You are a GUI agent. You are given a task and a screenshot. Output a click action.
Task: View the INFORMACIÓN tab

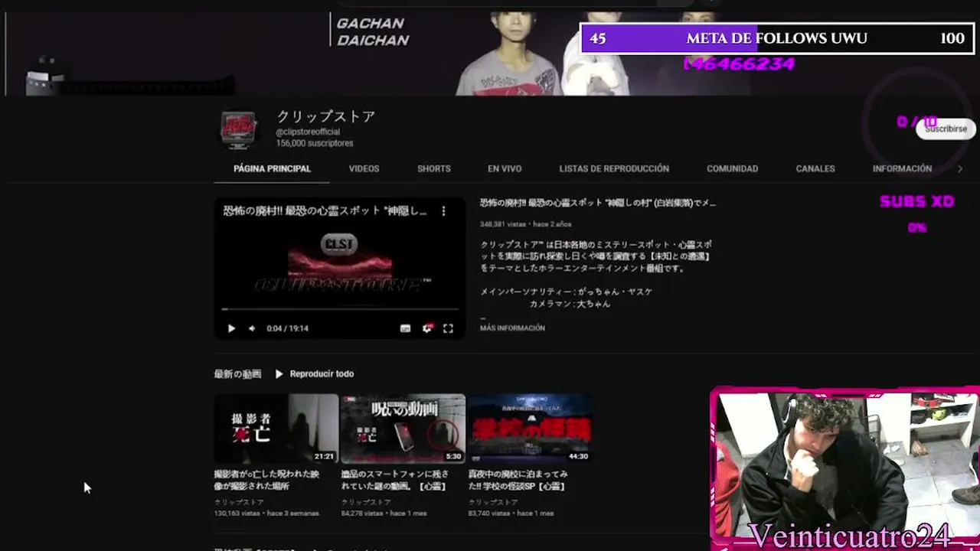[902, 168]
